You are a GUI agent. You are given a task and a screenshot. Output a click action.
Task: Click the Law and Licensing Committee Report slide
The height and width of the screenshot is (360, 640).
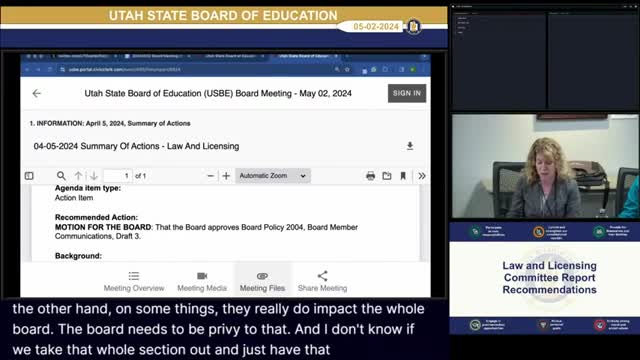point(544,278)
